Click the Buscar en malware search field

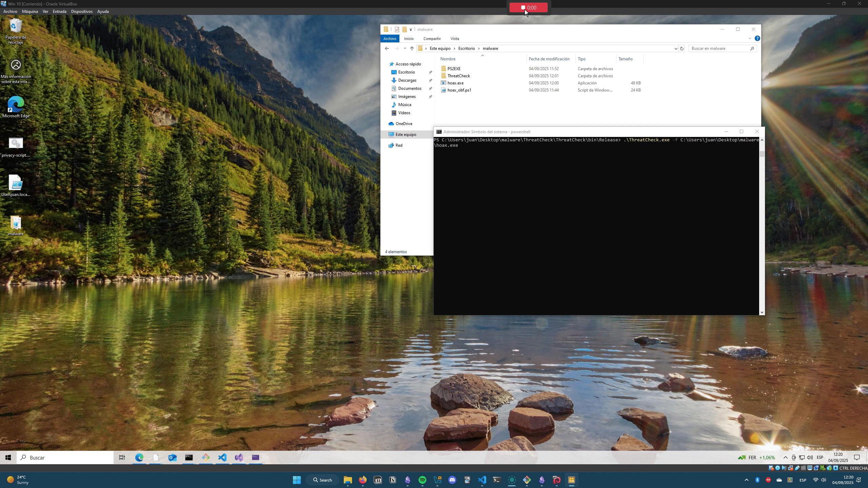(x=719, y=48)
